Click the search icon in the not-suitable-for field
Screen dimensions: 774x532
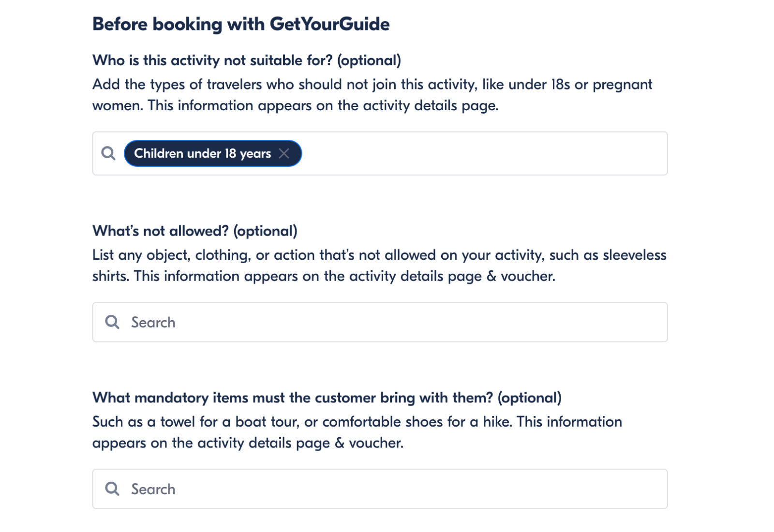point(108,153)
